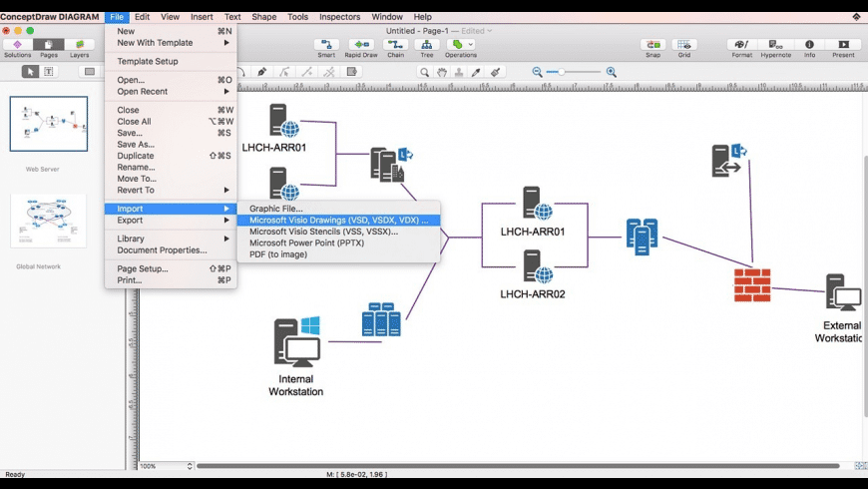
Task: Activate Rapid Draw mode
Action: 360,45
